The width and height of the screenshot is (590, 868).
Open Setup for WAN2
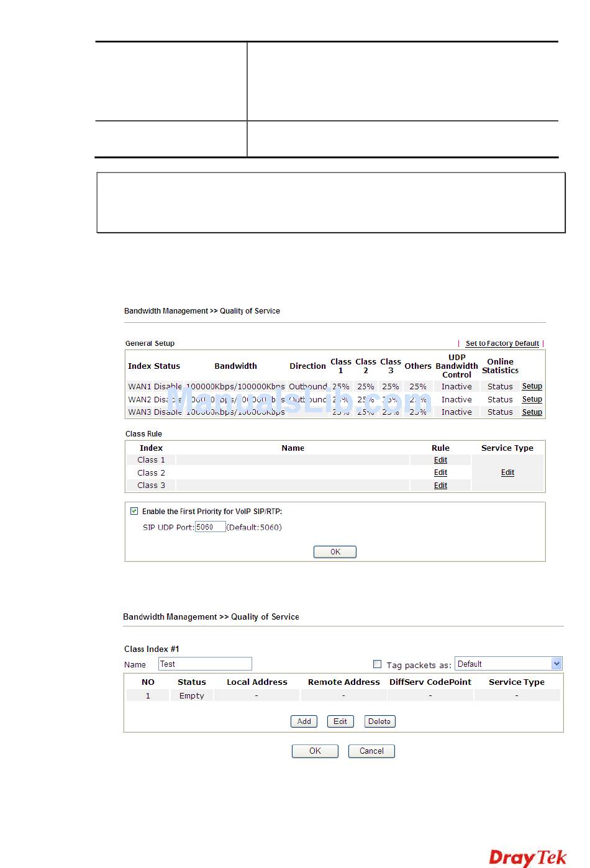coord(532,399)
